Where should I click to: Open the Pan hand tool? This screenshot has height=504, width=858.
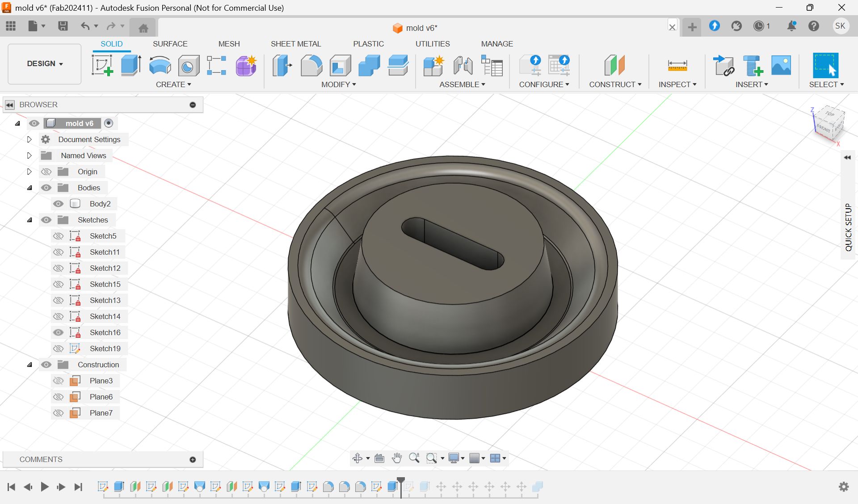coord(396,458)
